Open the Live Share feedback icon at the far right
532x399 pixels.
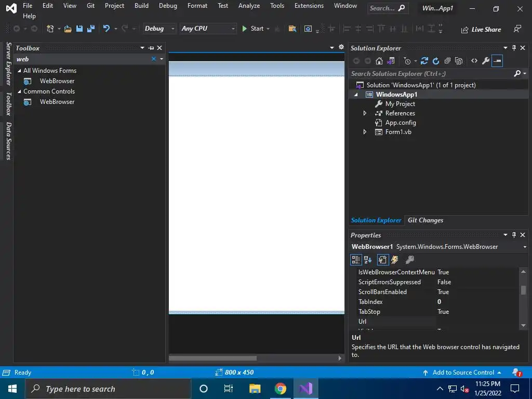pyautogui.click(x=517, y=29)
